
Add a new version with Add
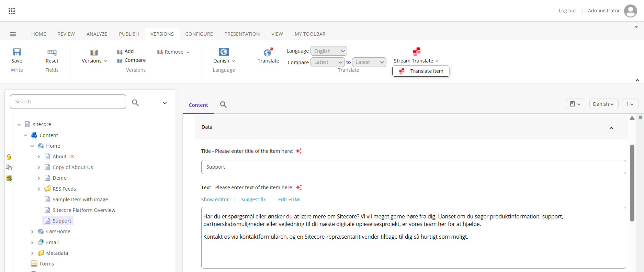(x=125, y=51)
